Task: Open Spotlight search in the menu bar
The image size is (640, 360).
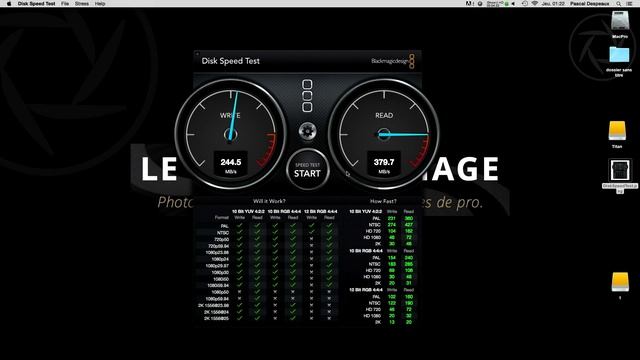Action: point(619,3)
